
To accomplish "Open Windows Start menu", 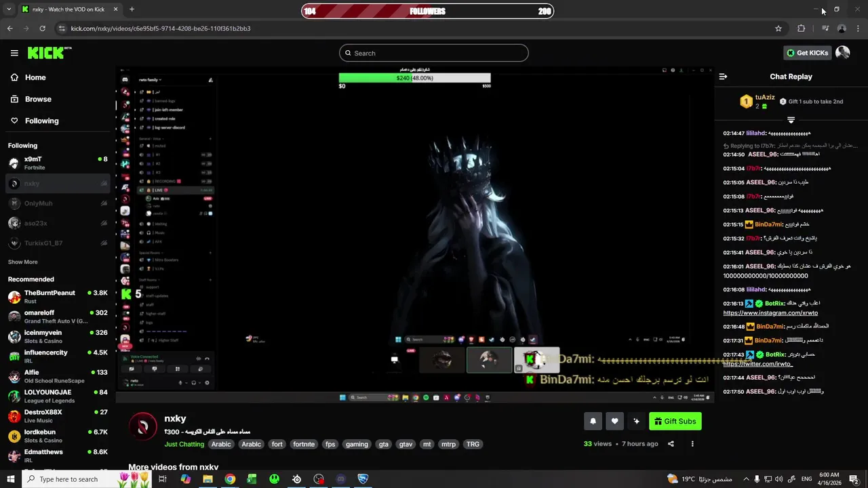I will [10, 479].
